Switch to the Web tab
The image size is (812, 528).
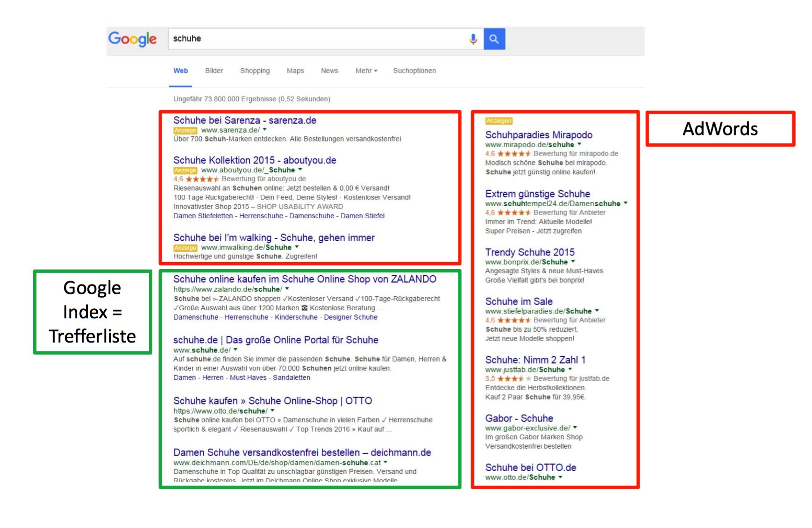(181, 71)
